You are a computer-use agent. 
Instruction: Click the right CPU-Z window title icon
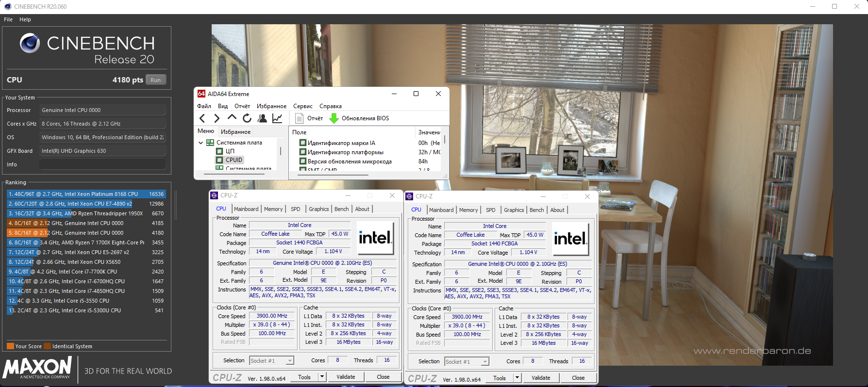tap(409, 196)
